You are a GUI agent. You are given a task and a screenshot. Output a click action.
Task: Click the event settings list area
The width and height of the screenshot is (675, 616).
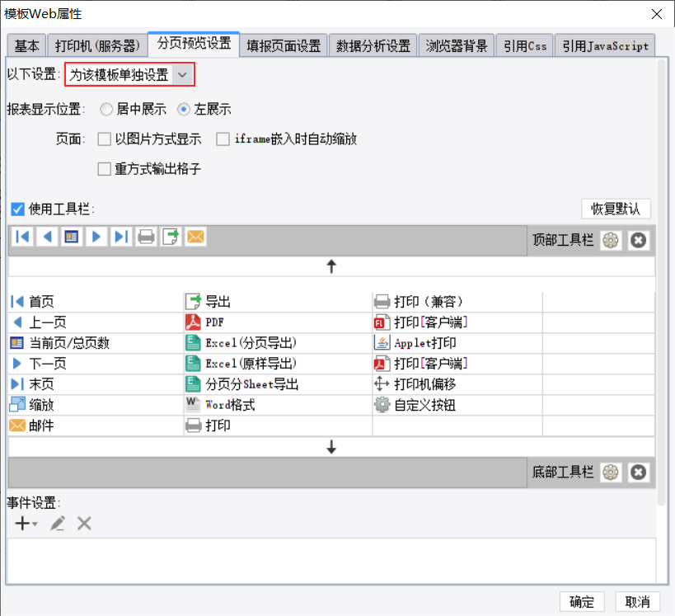tap(331, 560)
